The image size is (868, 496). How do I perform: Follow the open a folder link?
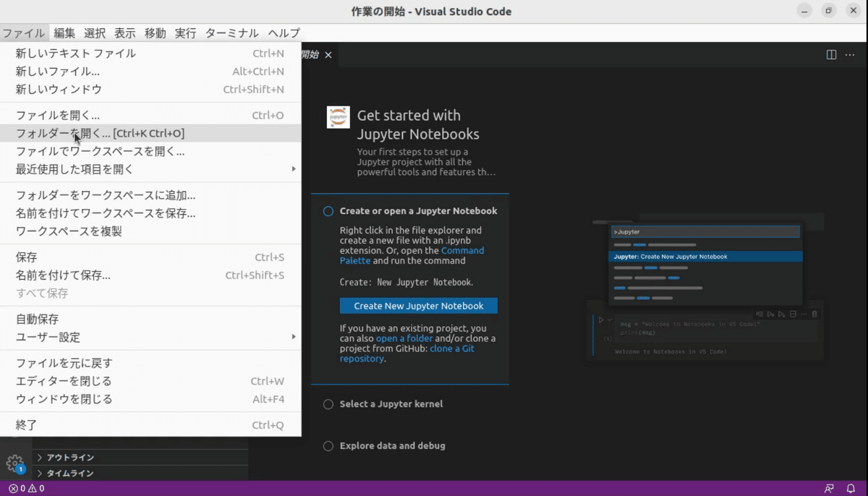[x=404, y=338]
